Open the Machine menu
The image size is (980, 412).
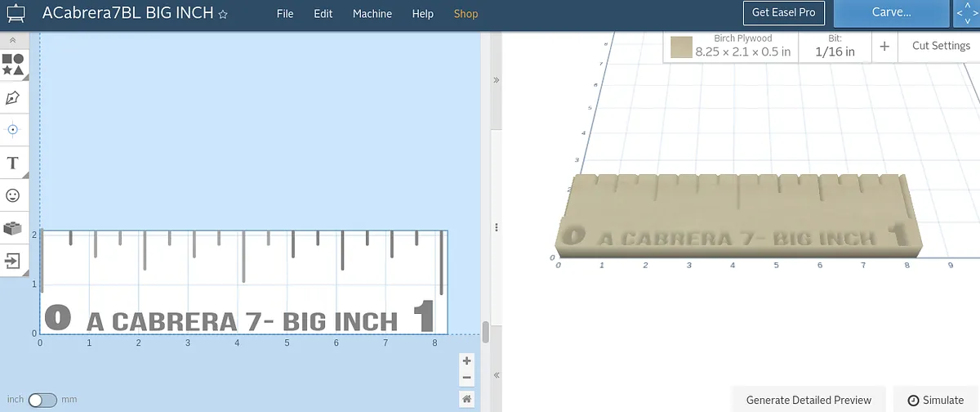tap(372, 14)
